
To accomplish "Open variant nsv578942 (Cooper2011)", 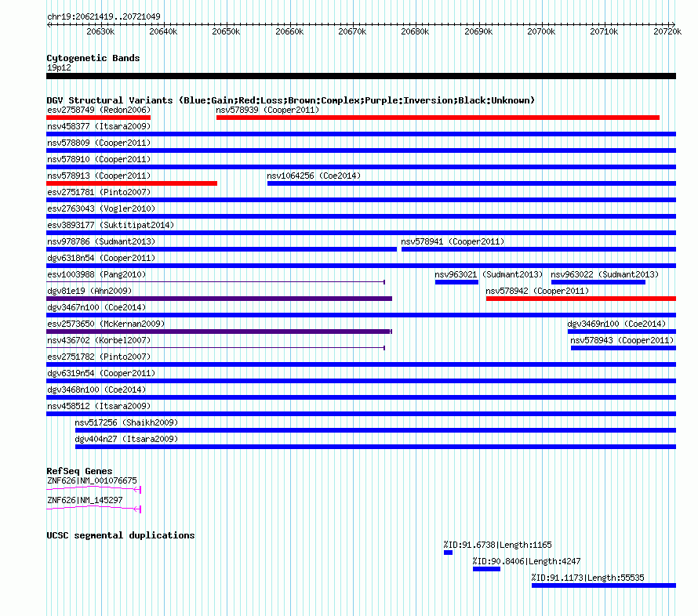I will [537, 291].
